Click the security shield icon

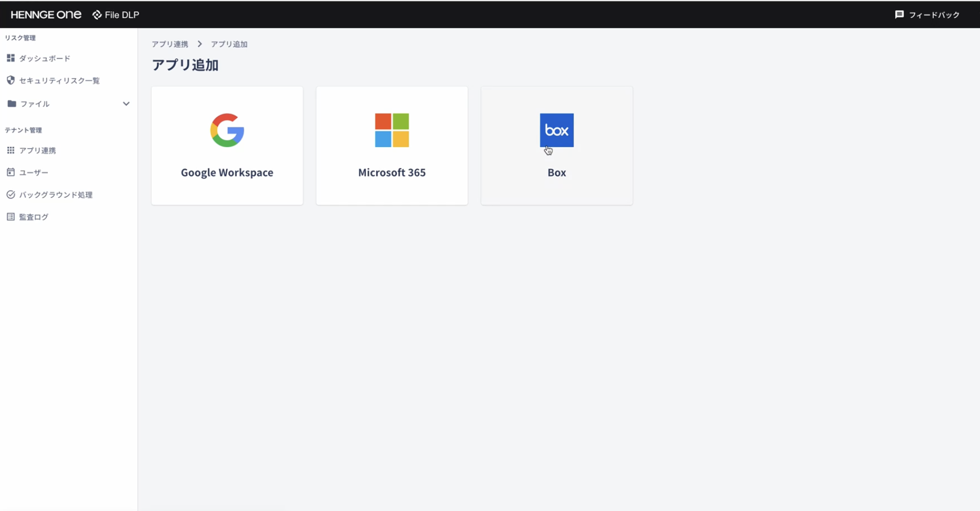[11, 80]
